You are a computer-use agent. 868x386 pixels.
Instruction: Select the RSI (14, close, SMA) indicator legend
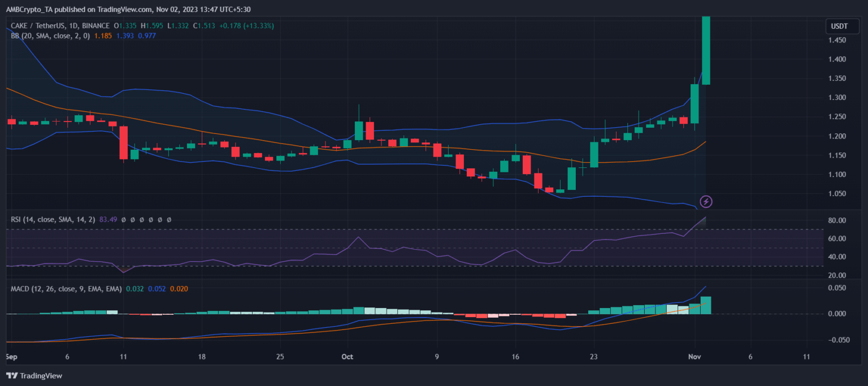(53, 219)
